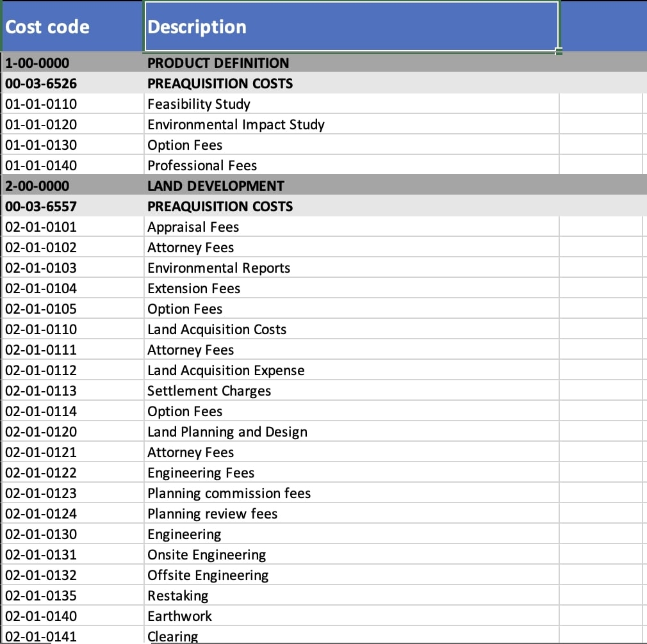647x644 pixels.
Task: Click cost code cell 02-01-0135
Action: 72,595
